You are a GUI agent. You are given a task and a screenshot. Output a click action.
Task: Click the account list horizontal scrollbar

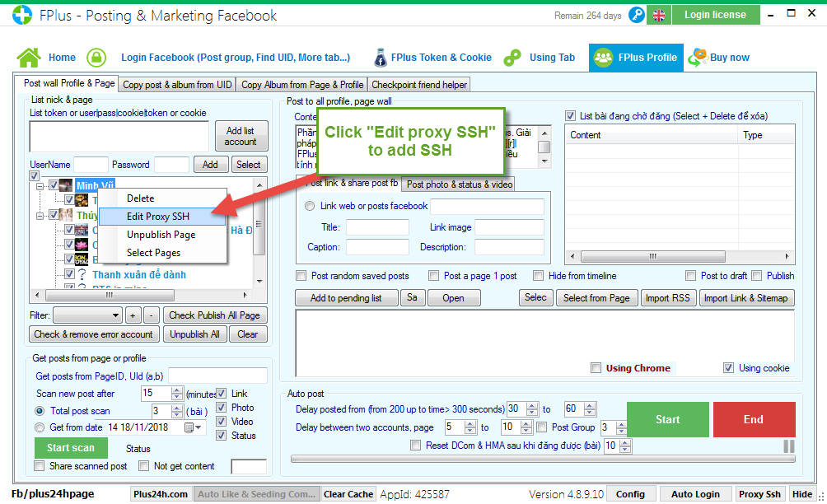pos(141,295)
